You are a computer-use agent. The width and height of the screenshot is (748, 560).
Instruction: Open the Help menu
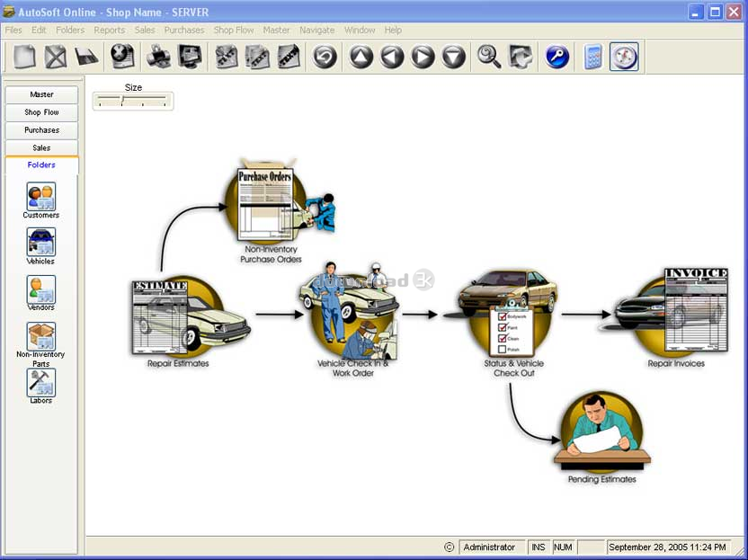coord(393,30)
